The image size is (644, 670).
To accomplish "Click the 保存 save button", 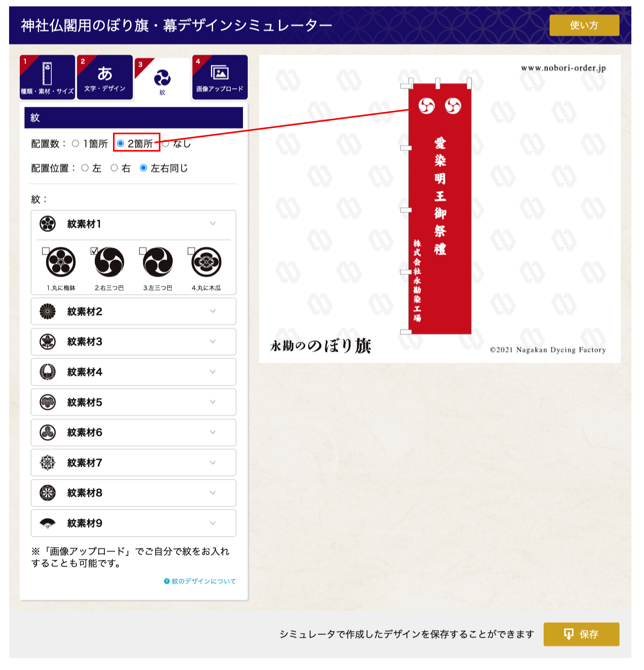I will point(581,634).
